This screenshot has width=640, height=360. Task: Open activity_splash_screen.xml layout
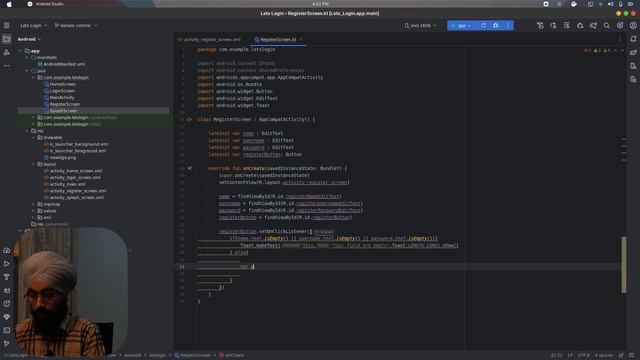point(74,198)
